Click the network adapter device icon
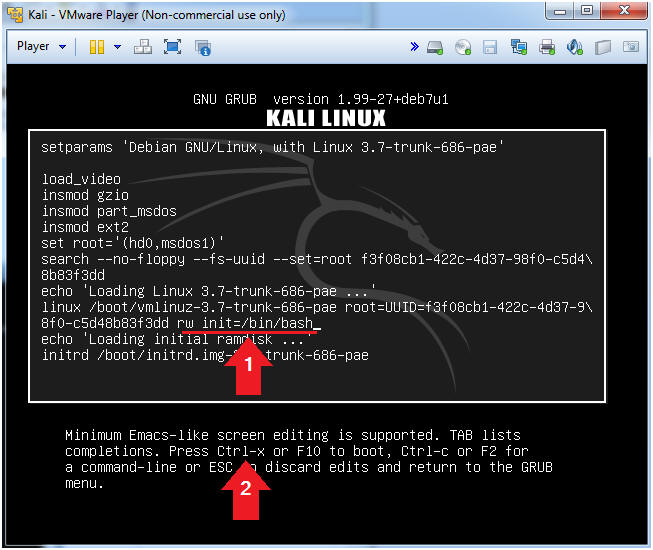653x550 pixels. coord(519,47)
